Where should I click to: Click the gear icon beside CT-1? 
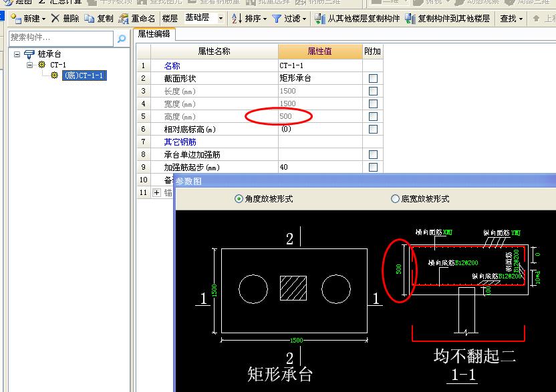42,65
